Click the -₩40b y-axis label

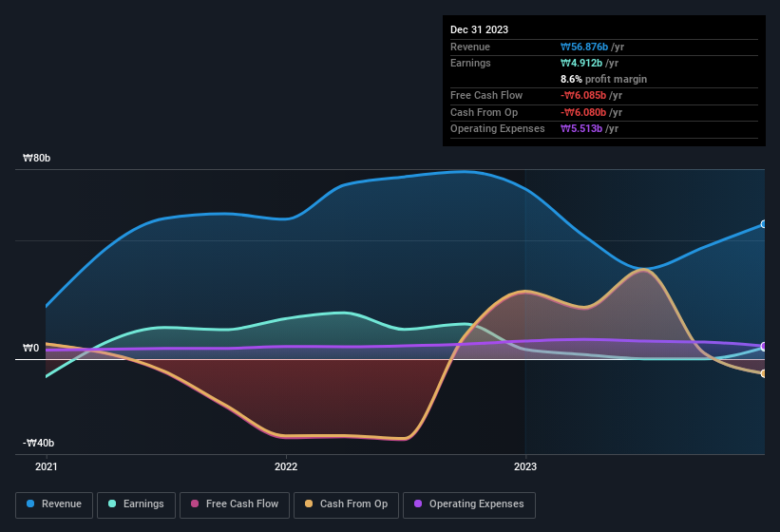38,443
